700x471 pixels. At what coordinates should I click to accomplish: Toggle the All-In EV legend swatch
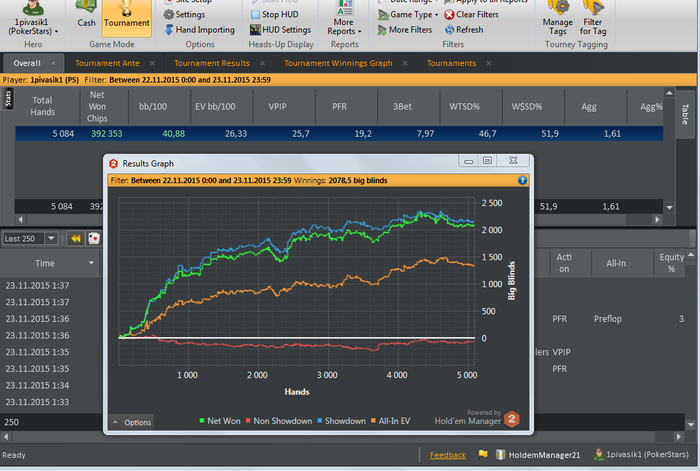pyautogui.click(x=373, y=421)
